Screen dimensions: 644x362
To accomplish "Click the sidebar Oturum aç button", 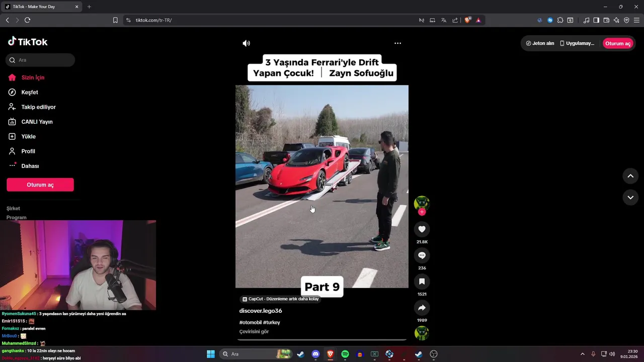I will pyautogui.click(x=40, y=185).
